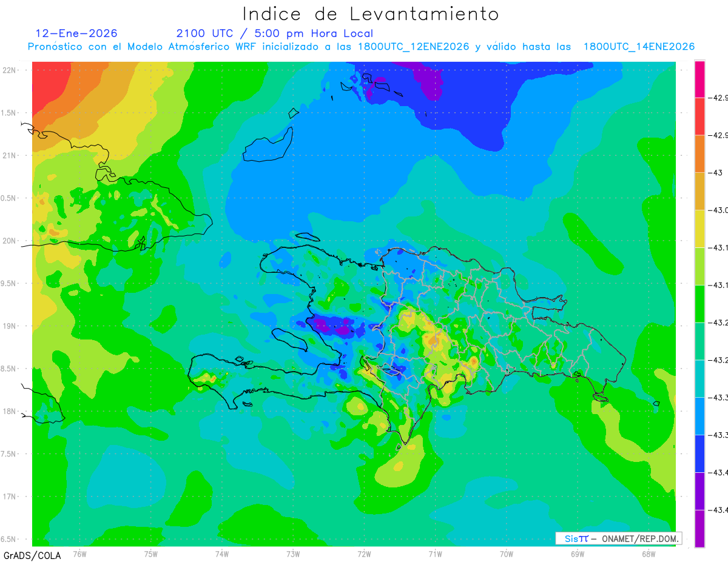Image resolution: width=728 pixels, height=562 pixels.
Task: Select the date label '12-Ene-2026'
Action: pos(76,33)
